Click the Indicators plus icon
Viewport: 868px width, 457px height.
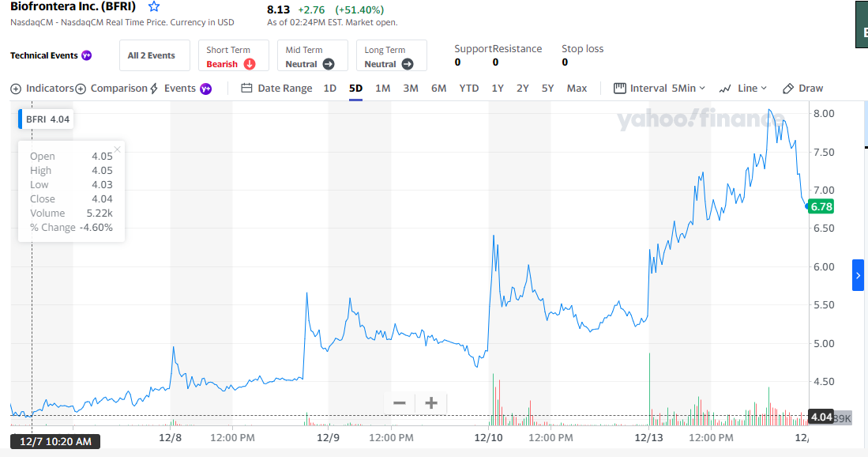point(16,89)
